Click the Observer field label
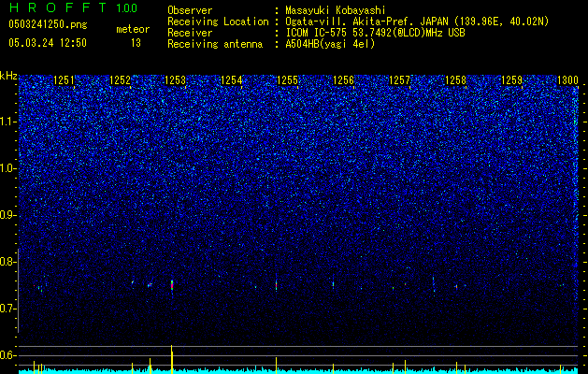This screenshot has height=374, width=588. (x=190, y=10)
